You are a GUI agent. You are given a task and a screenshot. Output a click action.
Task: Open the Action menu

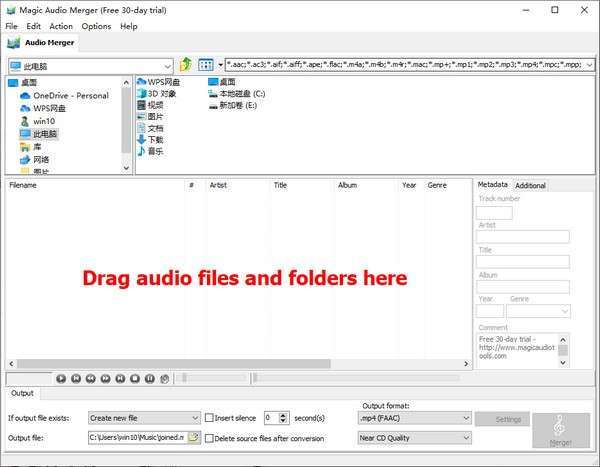click(61, 26)
